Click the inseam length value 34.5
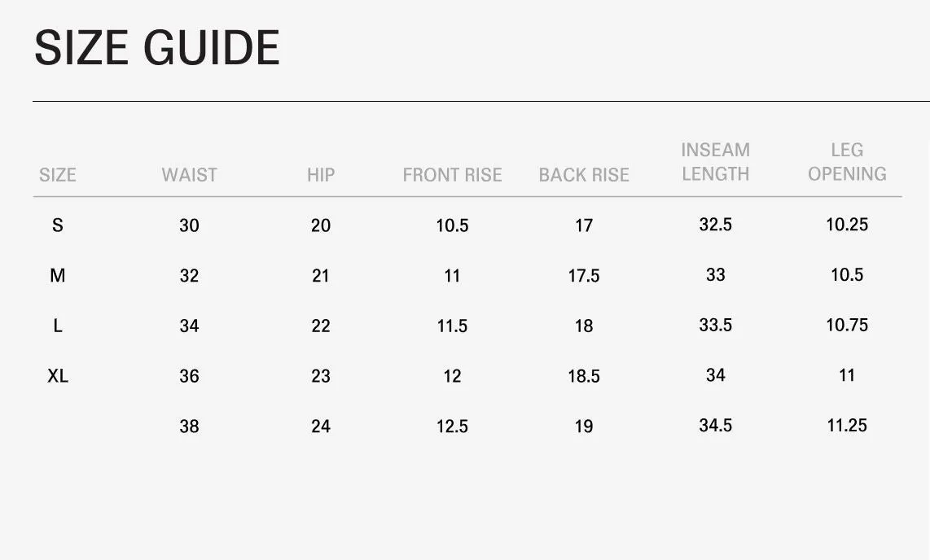 coord(716,425)
